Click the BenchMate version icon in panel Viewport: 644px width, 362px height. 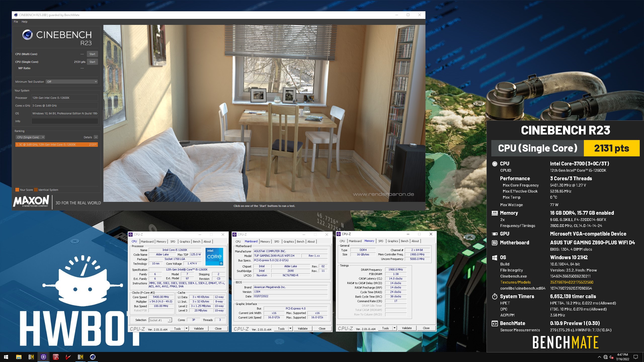coord(495,324)
